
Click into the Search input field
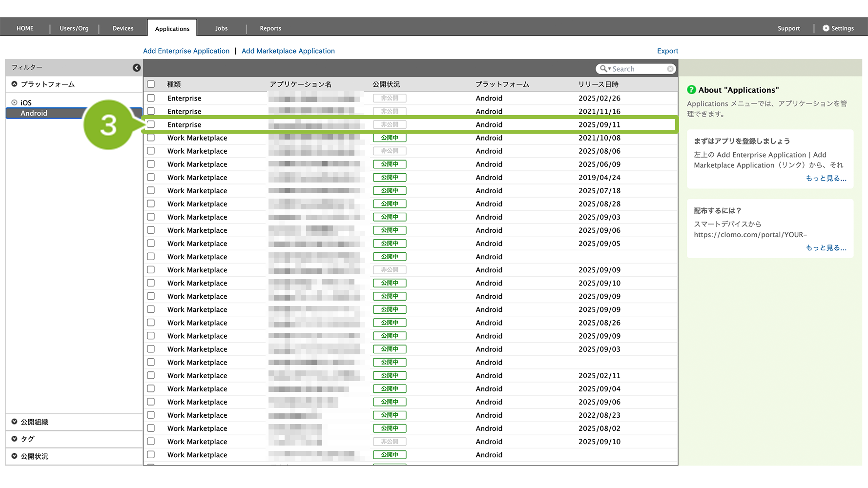(x=638, y=69)
